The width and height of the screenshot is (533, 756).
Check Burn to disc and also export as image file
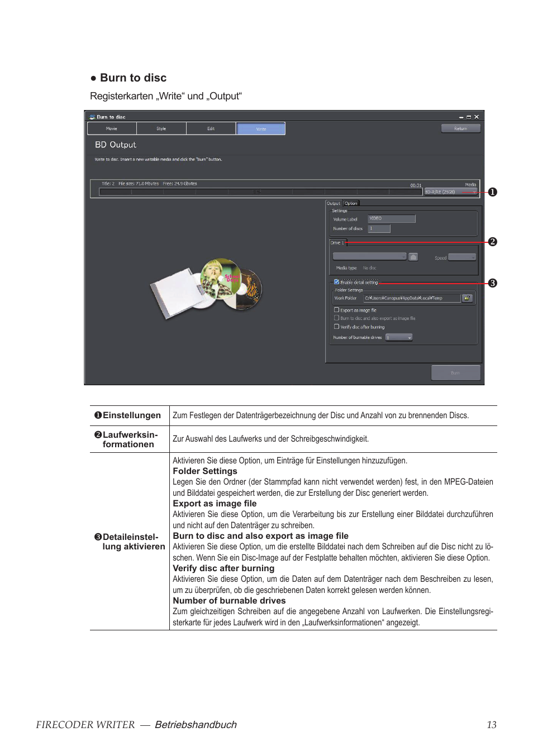[336, 318]
